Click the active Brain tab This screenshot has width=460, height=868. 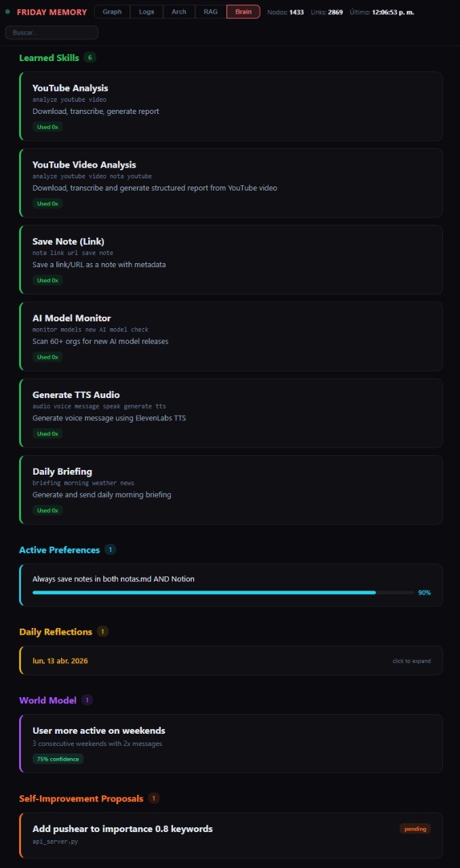[x=243, y=12]
